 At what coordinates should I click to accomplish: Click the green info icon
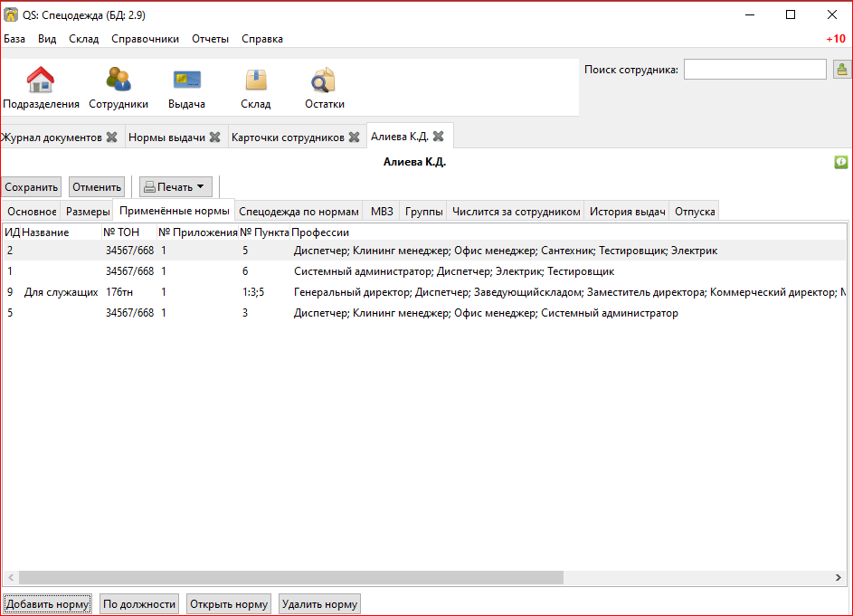pos(840,162)
